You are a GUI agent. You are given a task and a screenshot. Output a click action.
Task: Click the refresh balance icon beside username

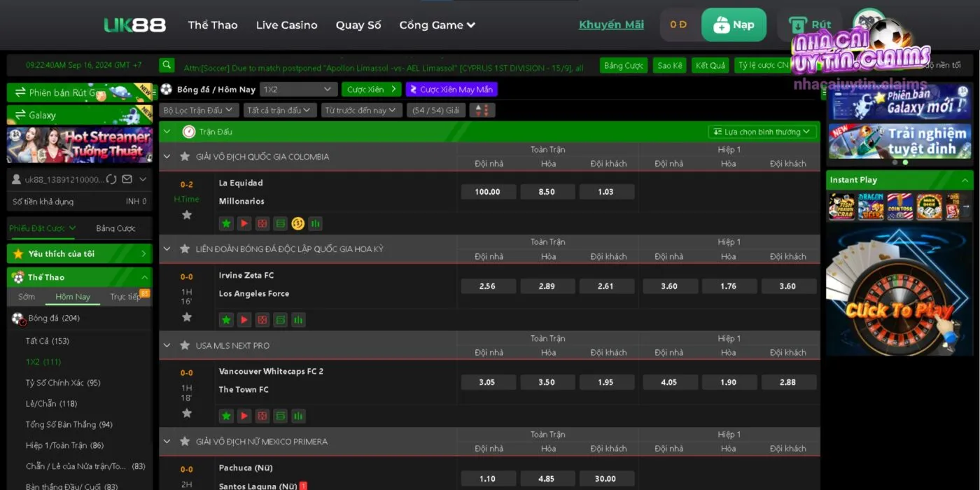pos(111,179)
